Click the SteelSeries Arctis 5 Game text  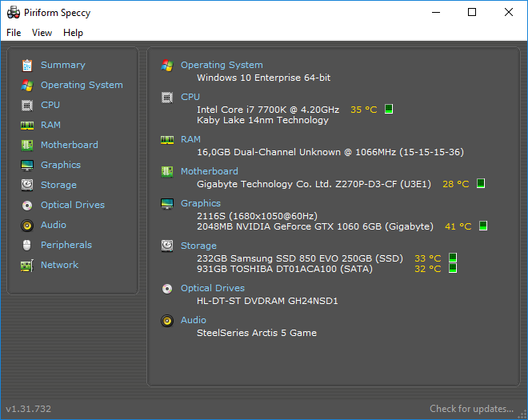tap(257, 333)
